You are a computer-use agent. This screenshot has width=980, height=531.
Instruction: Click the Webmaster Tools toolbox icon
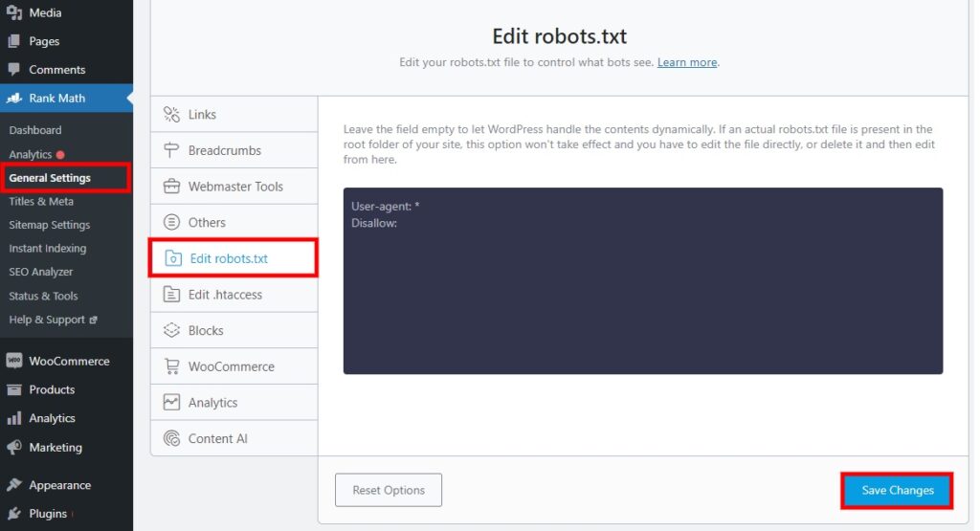(x=171, y=187)
